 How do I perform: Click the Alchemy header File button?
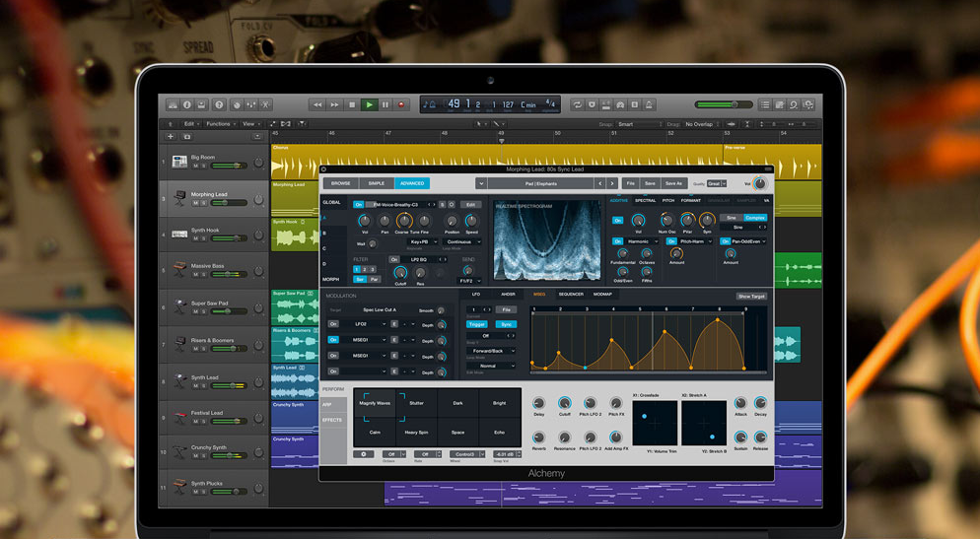(x=631, y=183)
